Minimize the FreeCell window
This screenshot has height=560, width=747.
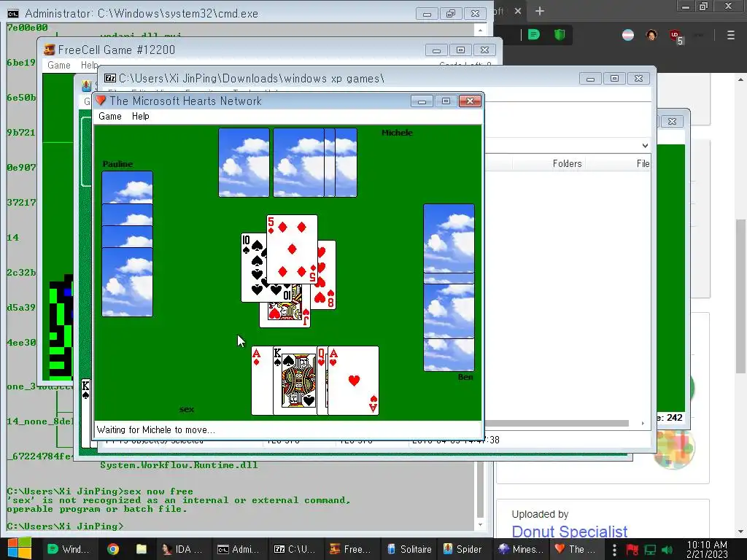(x=436, y=50)
